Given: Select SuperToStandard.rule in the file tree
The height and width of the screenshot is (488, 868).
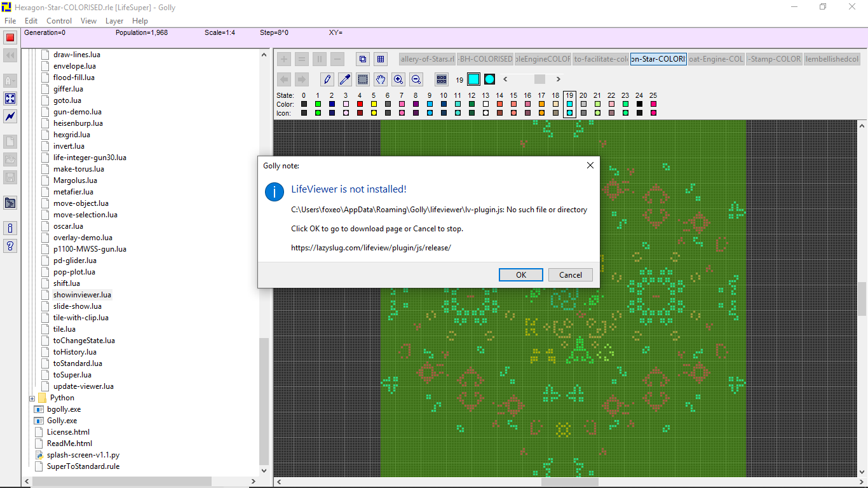Looking at the screenshot, I should (x=83, y=466).
